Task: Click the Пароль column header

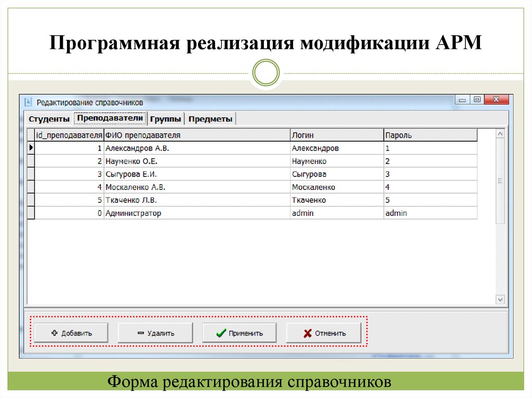Action: pos(430,135)
